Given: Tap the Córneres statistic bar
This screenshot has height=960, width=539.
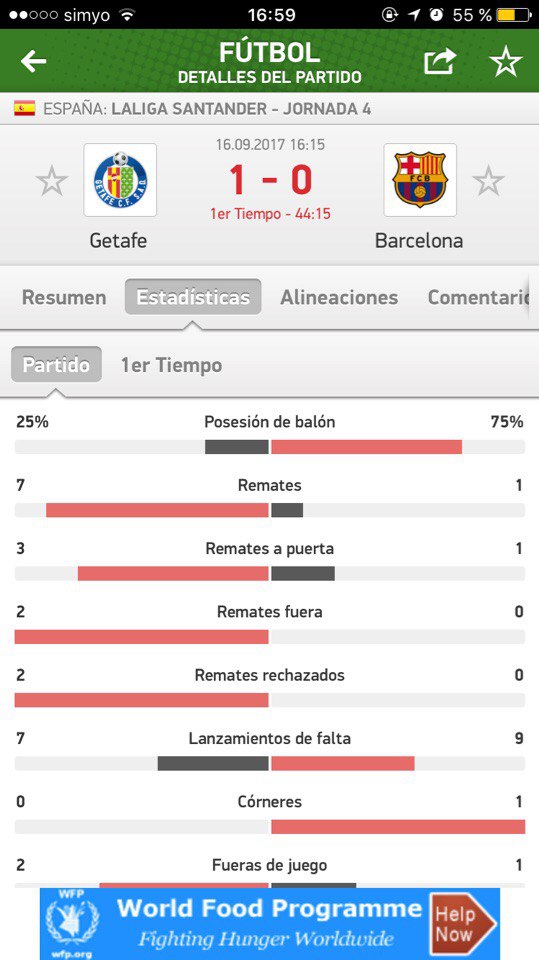Looking at the screenshot, I should [x=270, y=827].
